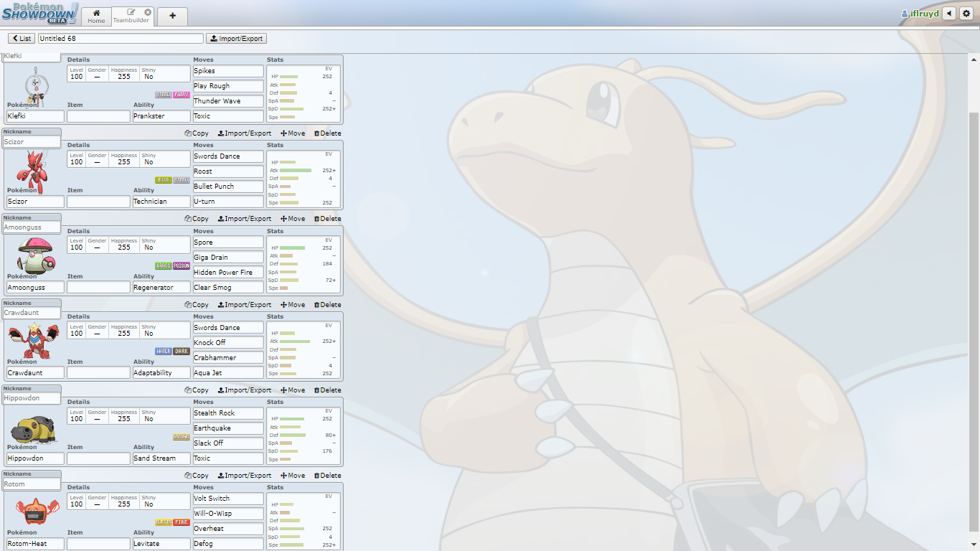This screenshot has height=551, width=980.
Task: Click Crawdaunt's empty Item field
Action: pyautogui.click(x=98, y=373)
